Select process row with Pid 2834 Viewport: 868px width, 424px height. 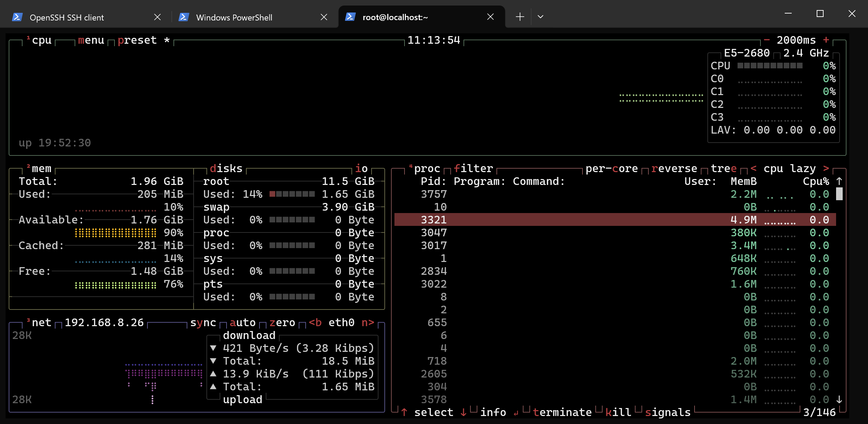[x=615, y=271]
